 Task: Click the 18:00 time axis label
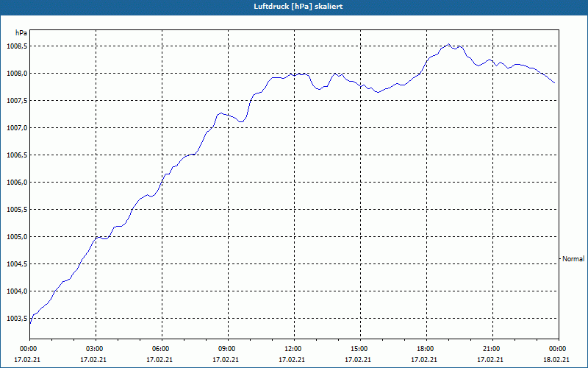pyautogui.click(x=424, y=349)
